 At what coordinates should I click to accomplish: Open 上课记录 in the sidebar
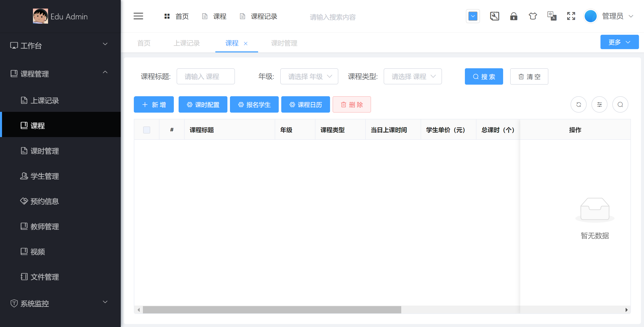(x=60, y=100)
